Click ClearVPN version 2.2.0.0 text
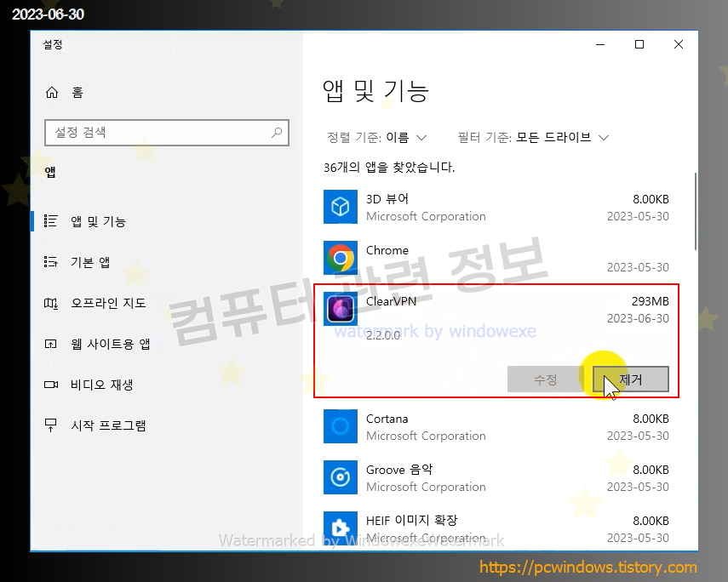This screenshot has width=728, height=582. tap(383, 335)
